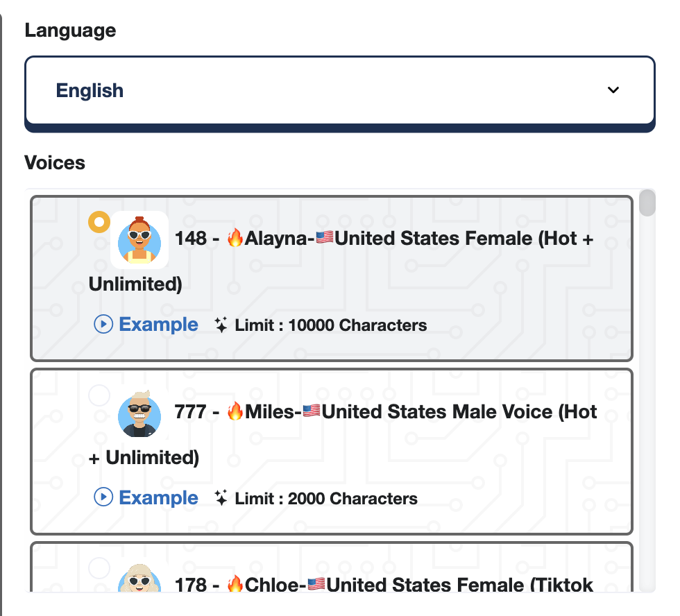Click sparkle icon beside 10000 Characters limit
680x616 pixels.
[221, 325]
